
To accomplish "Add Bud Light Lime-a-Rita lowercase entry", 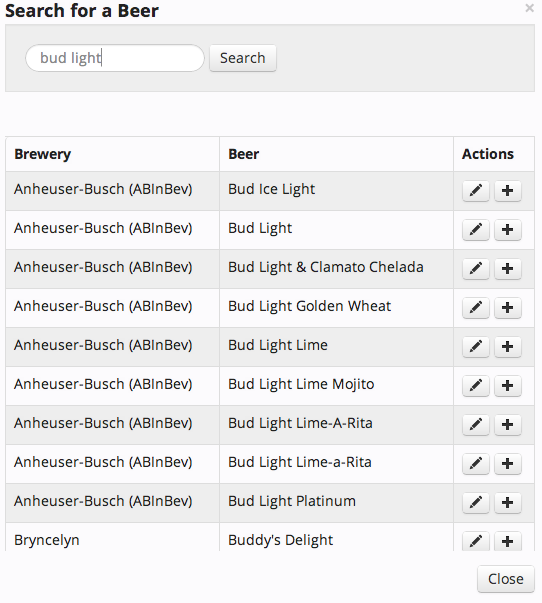I will tap(507, 463).
